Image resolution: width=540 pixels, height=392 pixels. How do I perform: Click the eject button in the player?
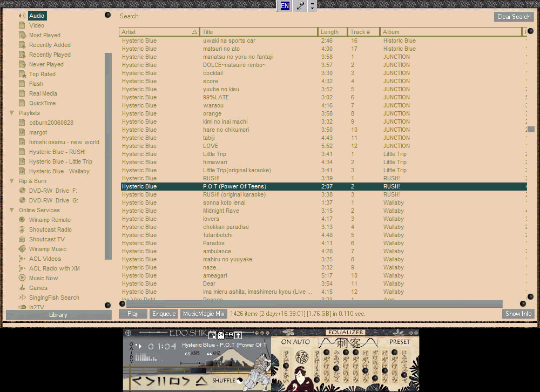tap(201, 381)
